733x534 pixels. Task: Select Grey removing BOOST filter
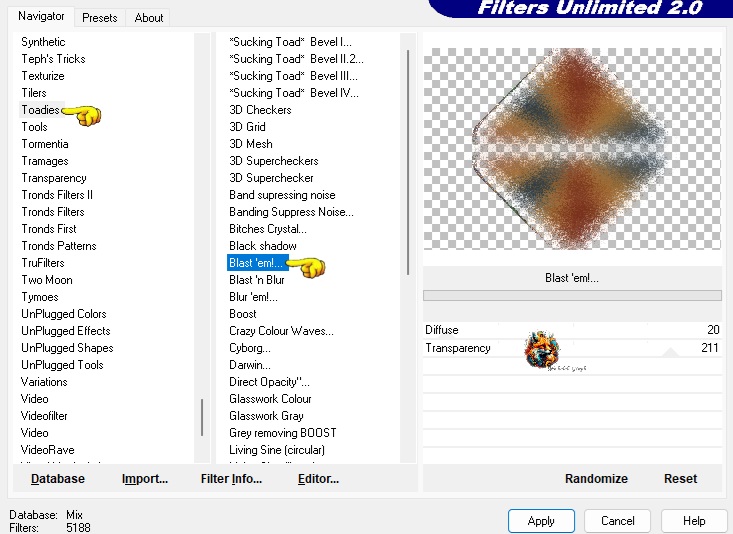[x=282, y=433]
